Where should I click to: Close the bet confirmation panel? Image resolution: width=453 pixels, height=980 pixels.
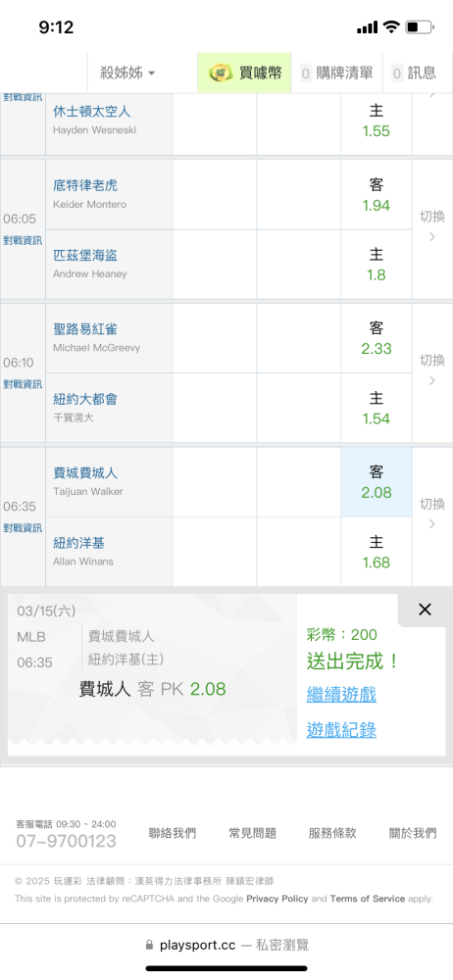[425, 610]
